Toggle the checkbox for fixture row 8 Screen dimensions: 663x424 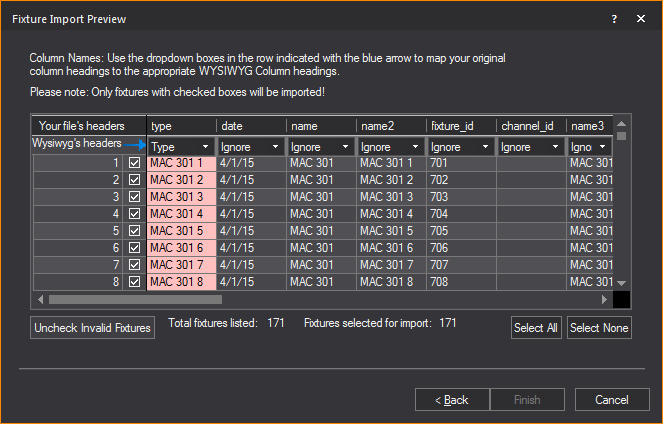click(134, 282)
